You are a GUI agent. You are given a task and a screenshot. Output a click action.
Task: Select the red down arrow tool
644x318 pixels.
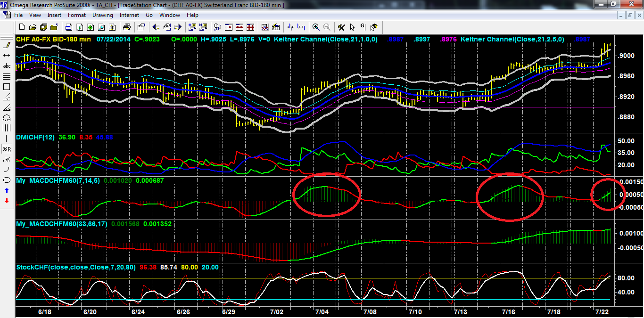click(7, 201)
